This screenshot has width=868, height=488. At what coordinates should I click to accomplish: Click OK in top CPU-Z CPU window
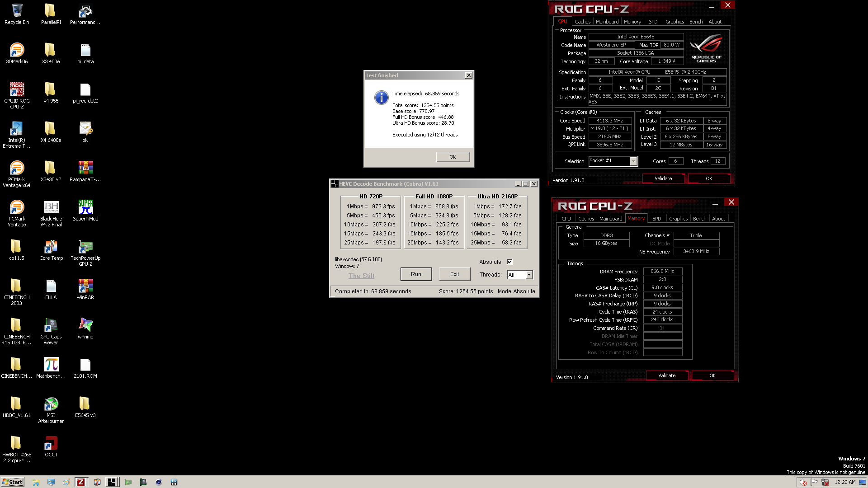click(709, 178)
